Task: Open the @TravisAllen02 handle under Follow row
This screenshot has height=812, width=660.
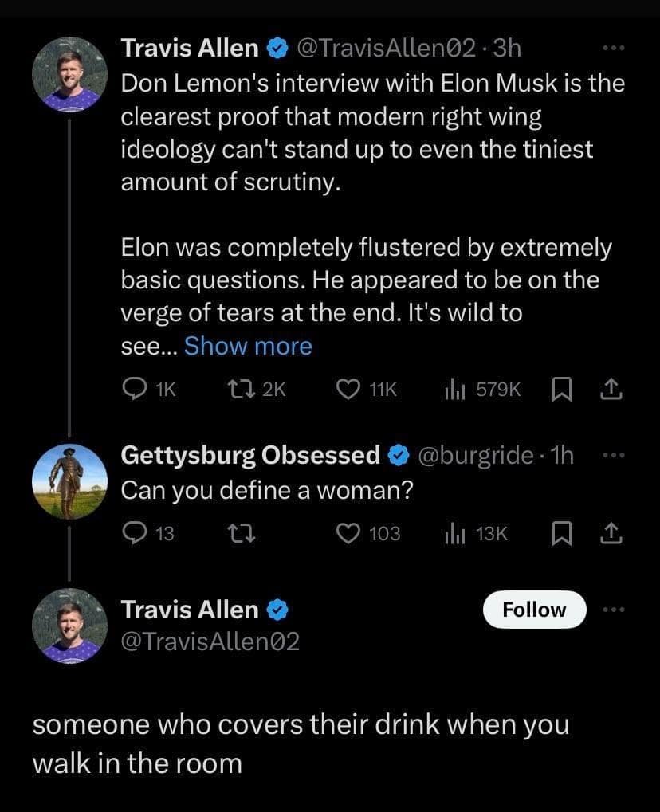Action: 210,641
